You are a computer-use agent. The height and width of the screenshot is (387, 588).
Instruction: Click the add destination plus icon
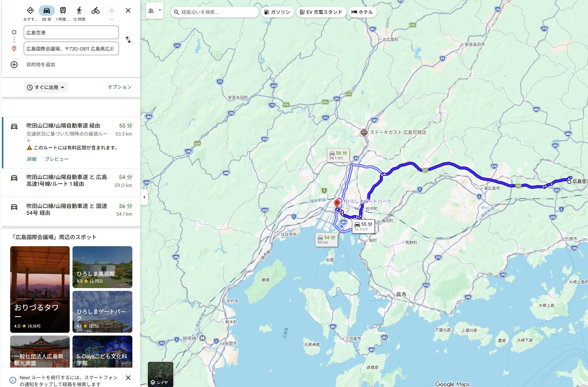click(x=14, y=65)
